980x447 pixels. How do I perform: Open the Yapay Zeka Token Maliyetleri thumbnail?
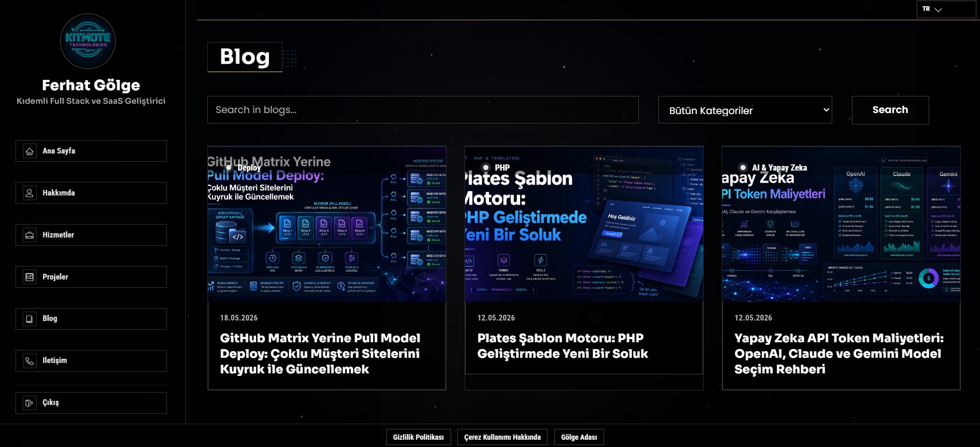pyautogui.click(x=842, y=224)
